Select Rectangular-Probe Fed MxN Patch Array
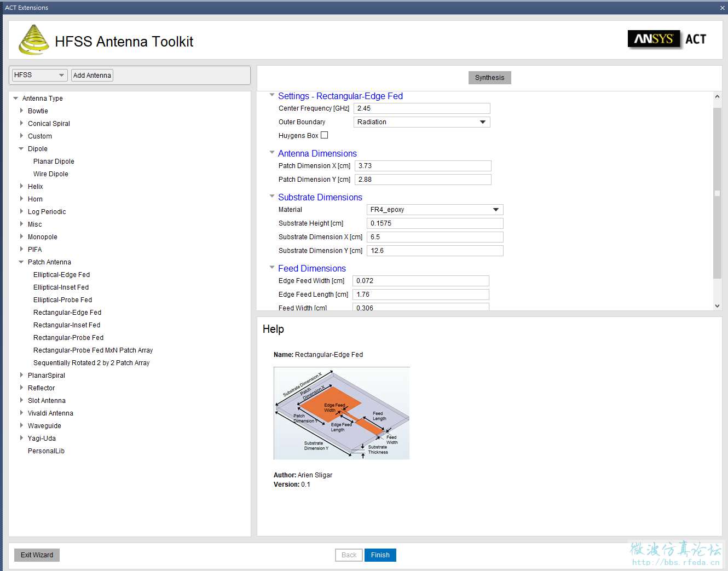 click(x=93, y=350)
